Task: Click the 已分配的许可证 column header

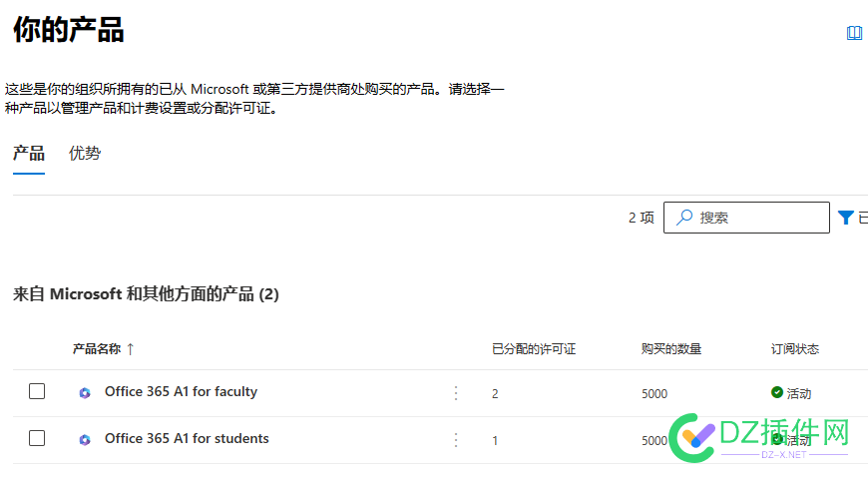Action: [534, 349]
